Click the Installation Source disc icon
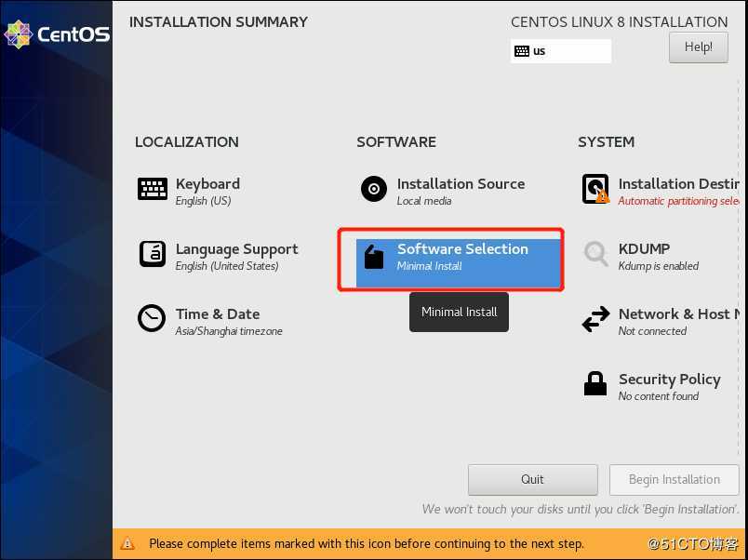Screen dimensions: 748x560 374,189
